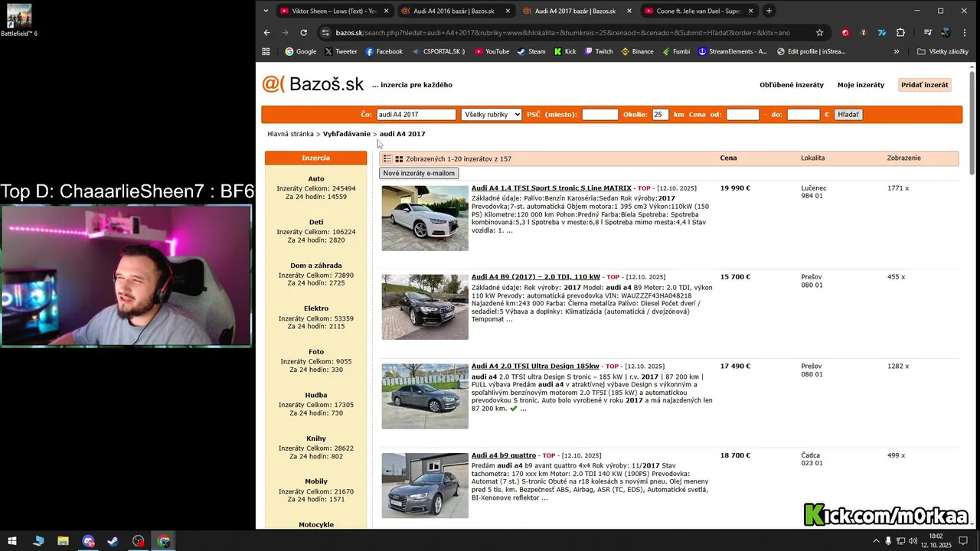Image resolution: width=980 pixels, height=551 pixels.
Task: Click the PSČ (miesto) input field
Action: coord(600,115)
